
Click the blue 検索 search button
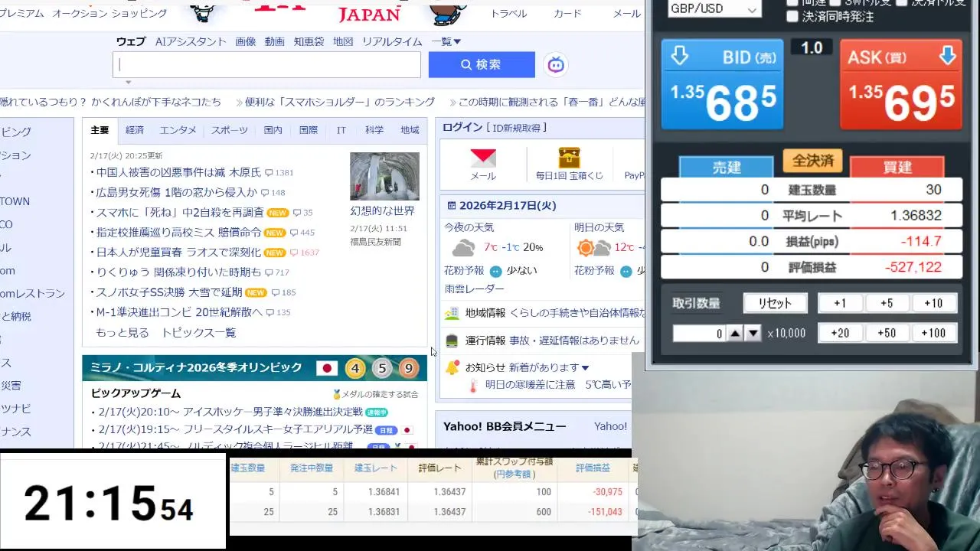pyautogui.click(x=482, y=65)
